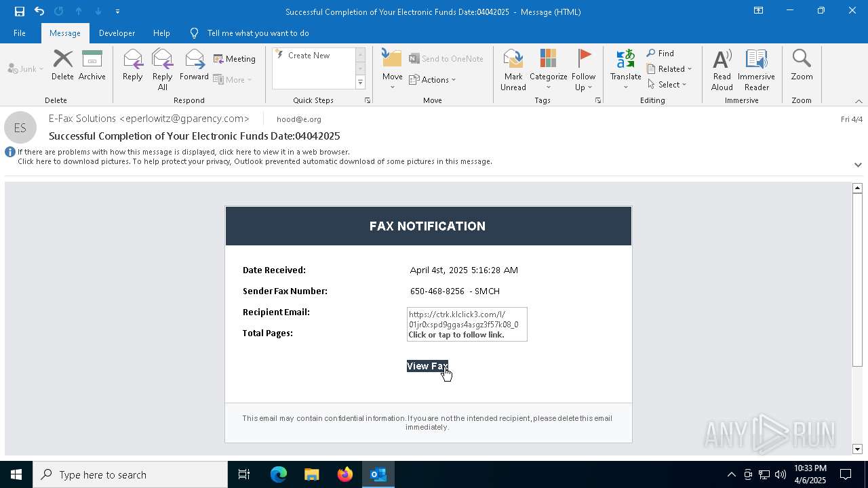The height and width of the screenshot is (488, 868).
Task: Click the View Fax button
Action: pos(427,366)
